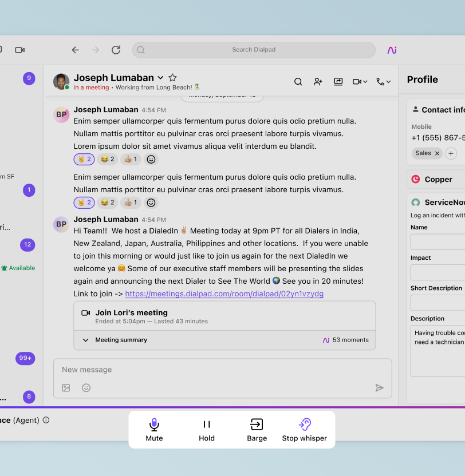Go back with the left arrow
The height and width of the screenshot is (476, 465).
[76, 50]
